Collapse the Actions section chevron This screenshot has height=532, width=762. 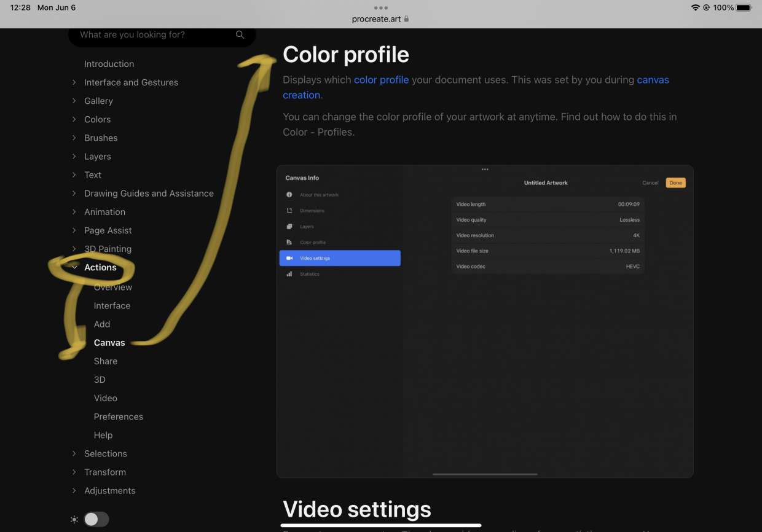74,267
